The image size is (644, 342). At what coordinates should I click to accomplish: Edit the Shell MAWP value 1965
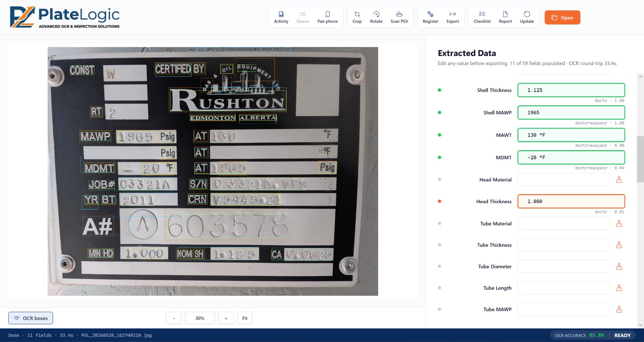pyautogui.click(x=571, y=112)
